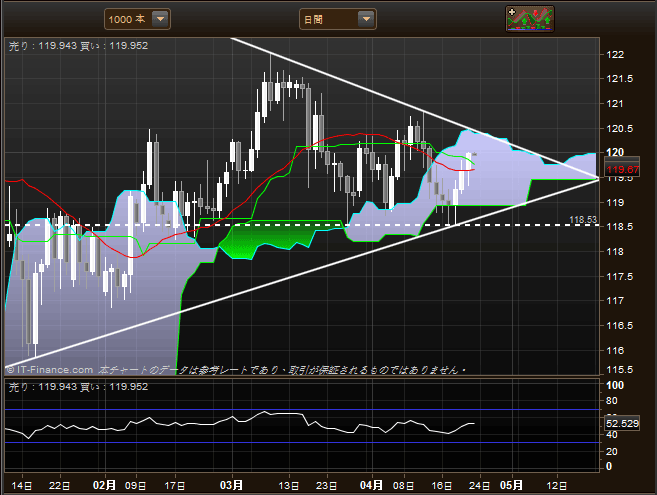Click the 02月 date axis label
Viewport: 657px width, 495px height.
pos(104,485)
